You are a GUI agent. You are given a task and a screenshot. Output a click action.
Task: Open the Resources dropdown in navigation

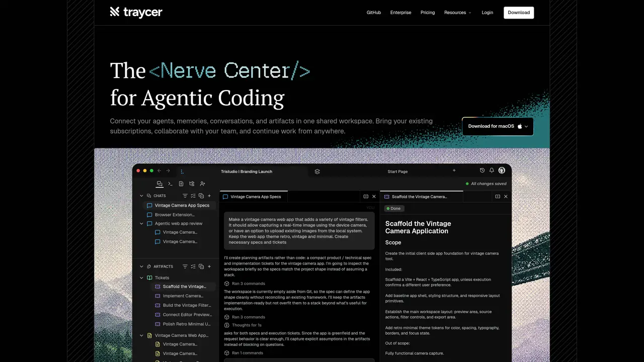458,13
